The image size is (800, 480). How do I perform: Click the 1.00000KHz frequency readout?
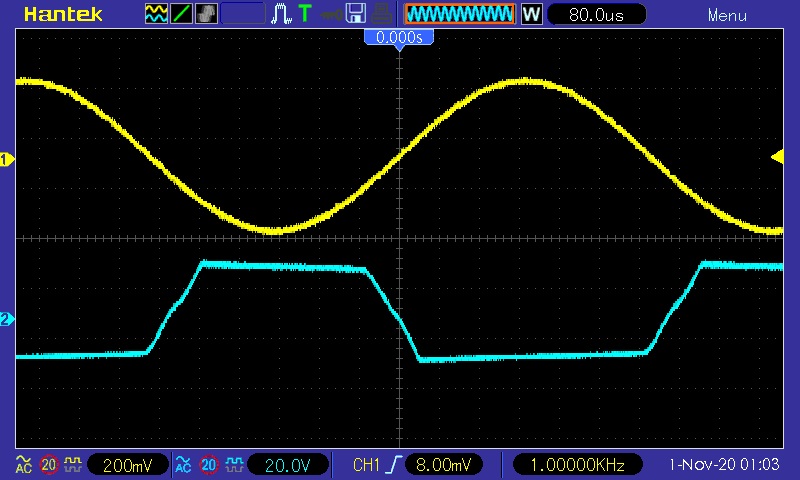(577, 465)
